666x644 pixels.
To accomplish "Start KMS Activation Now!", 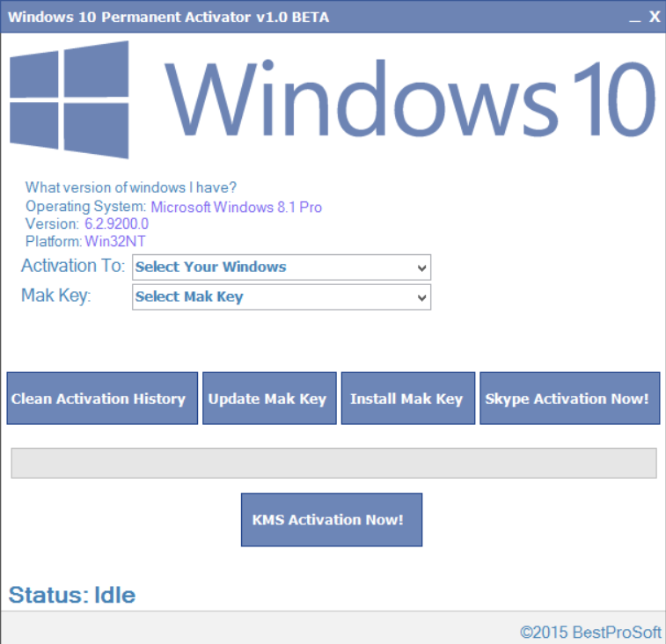I will click(x=332, y=520).
